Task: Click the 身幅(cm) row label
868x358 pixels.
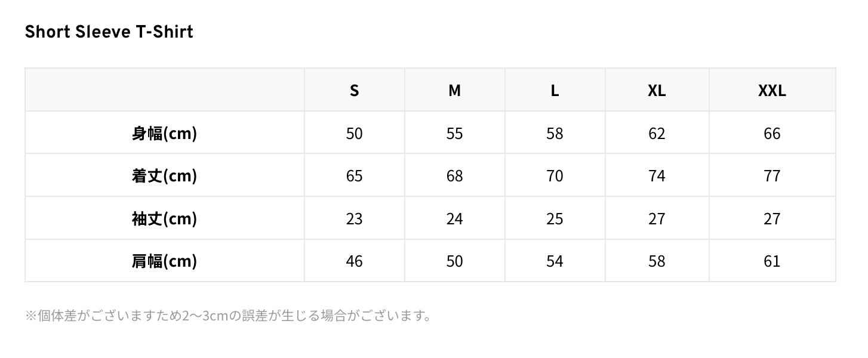Action: coord(164,133)
